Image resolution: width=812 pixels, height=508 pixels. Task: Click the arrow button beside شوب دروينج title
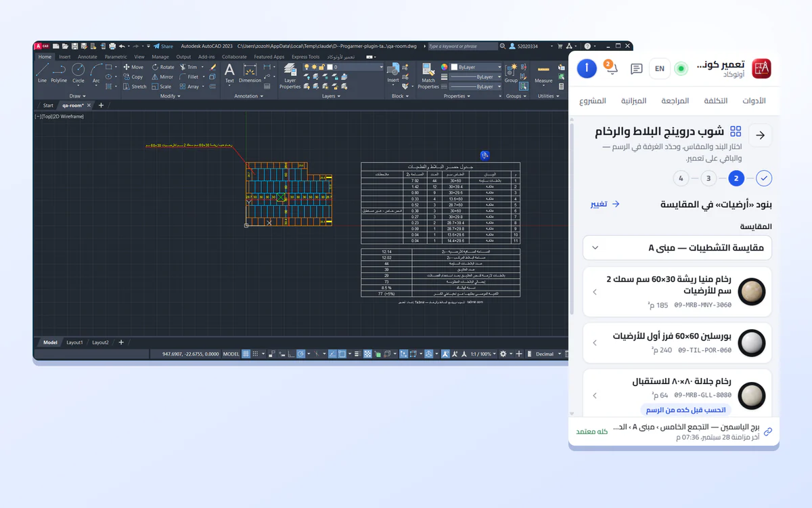click(x=760, y=135)
